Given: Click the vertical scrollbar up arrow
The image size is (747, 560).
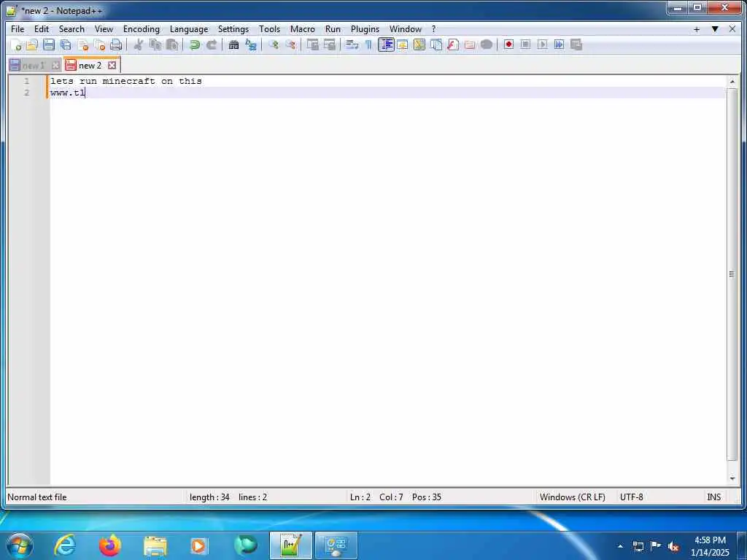Looking at the screenshot, I should click(x=732, y=82).
